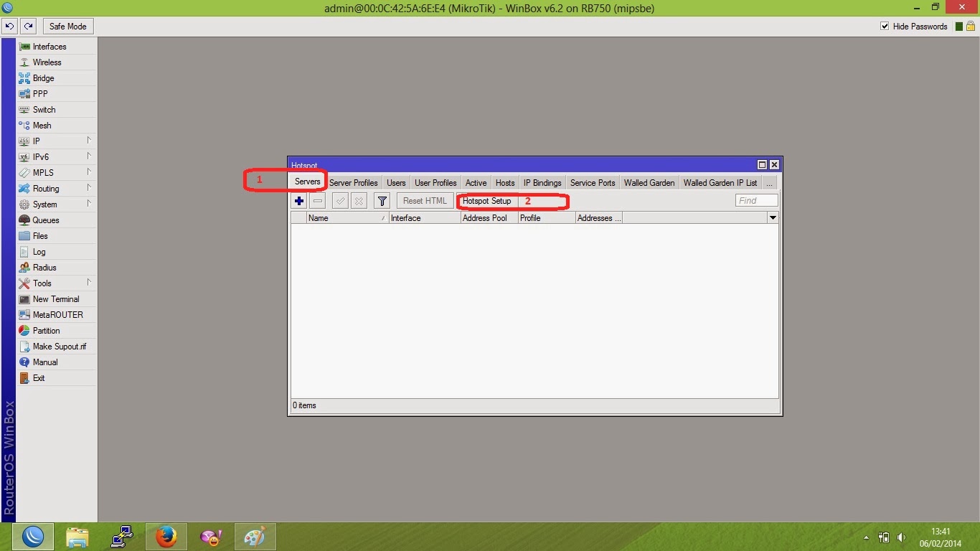
Task: Open a New Terminal
Action: tap(57, 299)
